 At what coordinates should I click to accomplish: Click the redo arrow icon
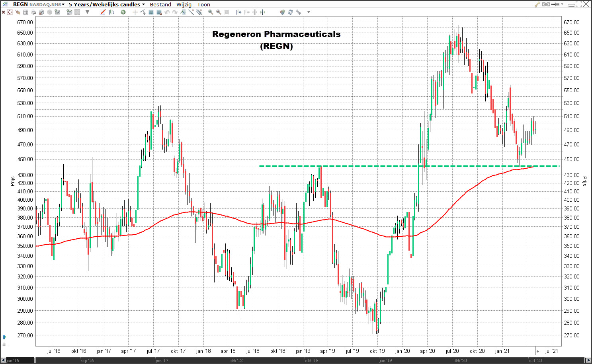(x=175, y=12)
